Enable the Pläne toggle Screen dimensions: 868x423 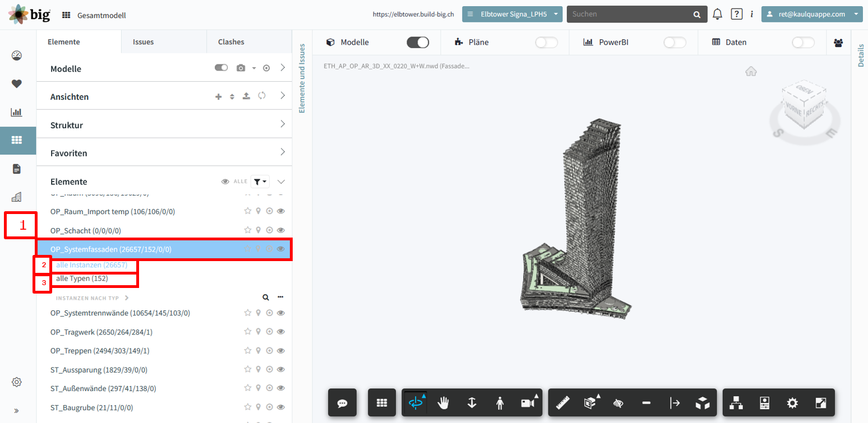click(x=546, y=42)
